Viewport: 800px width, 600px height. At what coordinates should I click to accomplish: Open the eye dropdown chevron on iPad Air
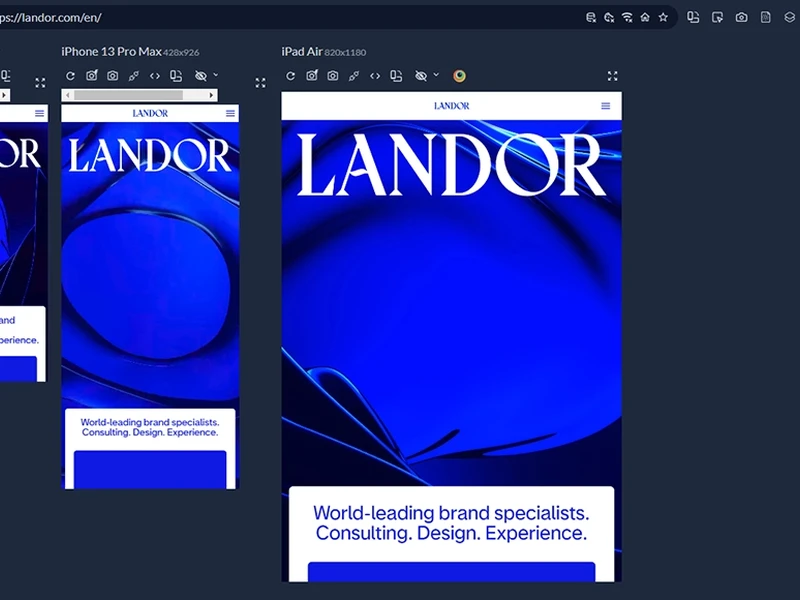point(436,74)
